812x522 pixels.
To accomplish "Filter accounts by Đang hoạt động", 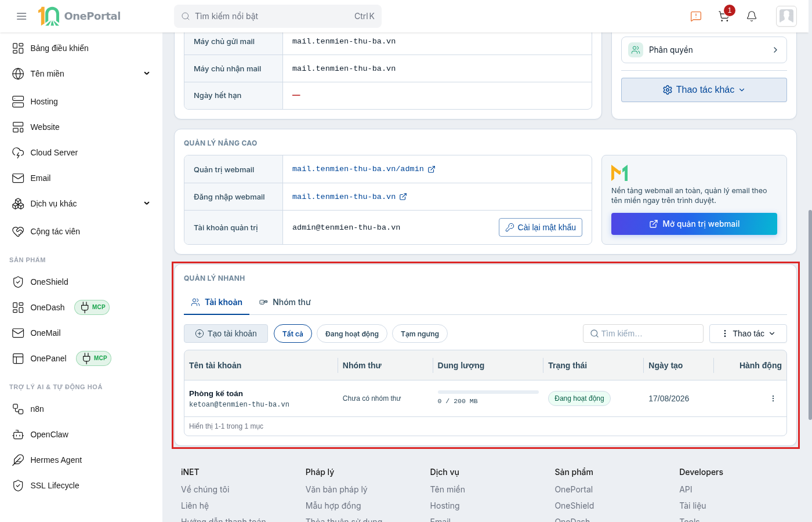I will coord(352,333).
